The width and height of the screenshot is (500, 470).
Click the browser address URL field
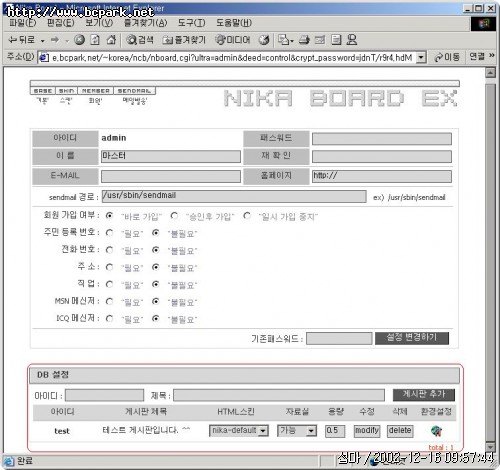coord(232,58)
